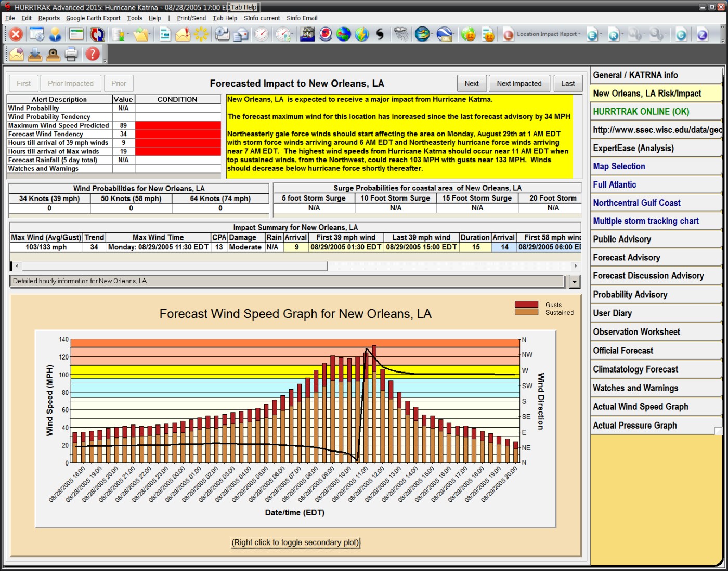This screenshot has height=571, width=728.
Task: Click the house location toolbar icon
Action: (307, 34)
